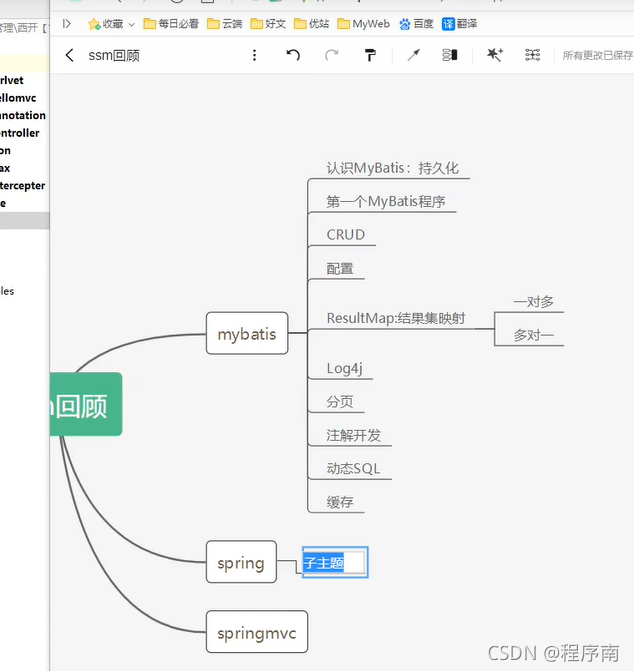
Task: Open the three-dot more options menu
Action: pos(255,55)
